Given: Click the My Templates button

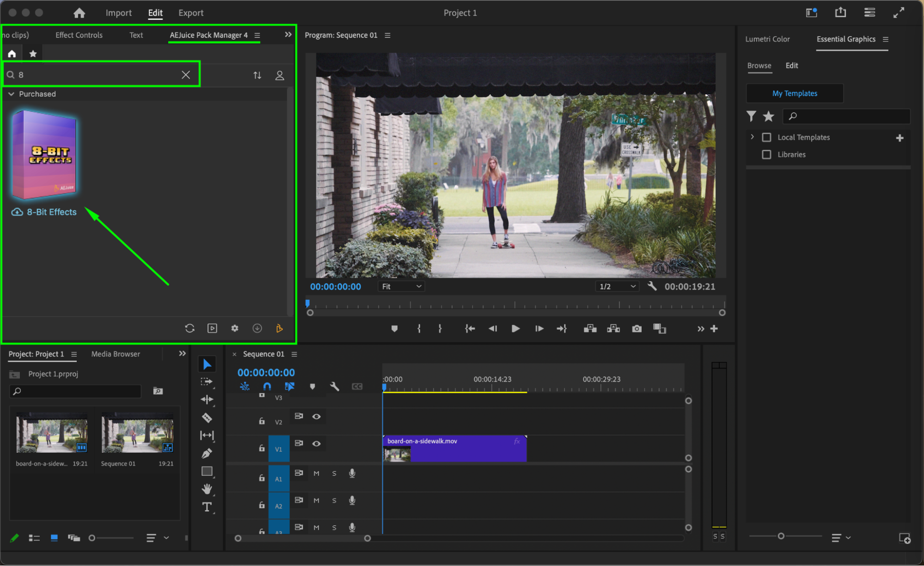Looking at the screenshot, I should (x=794, y=93).
